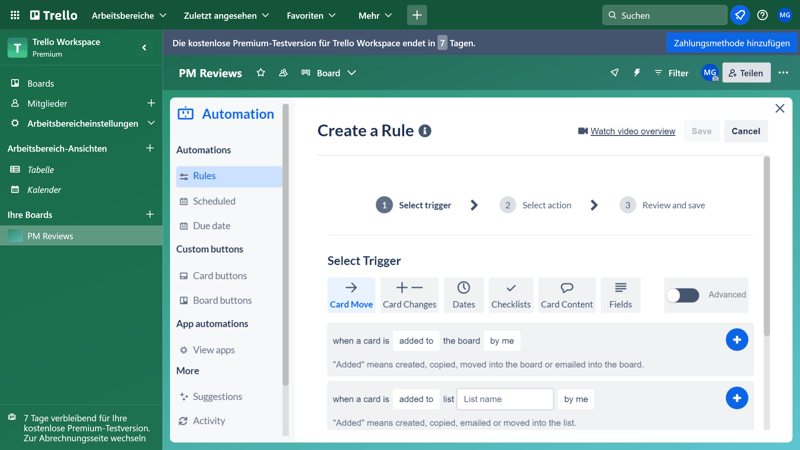Click the List name input field
800x450 pixels.
505,399
